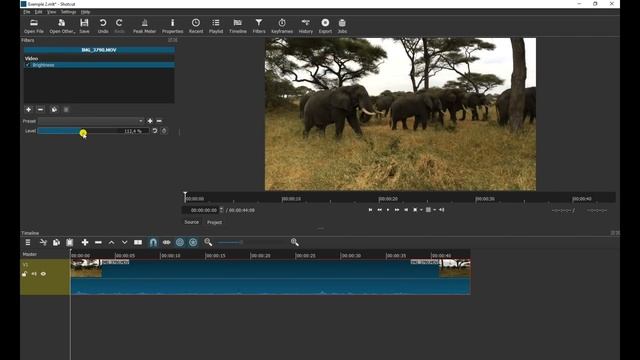Play the video in the player
The image size is (640, 360).
coord(388,210)
